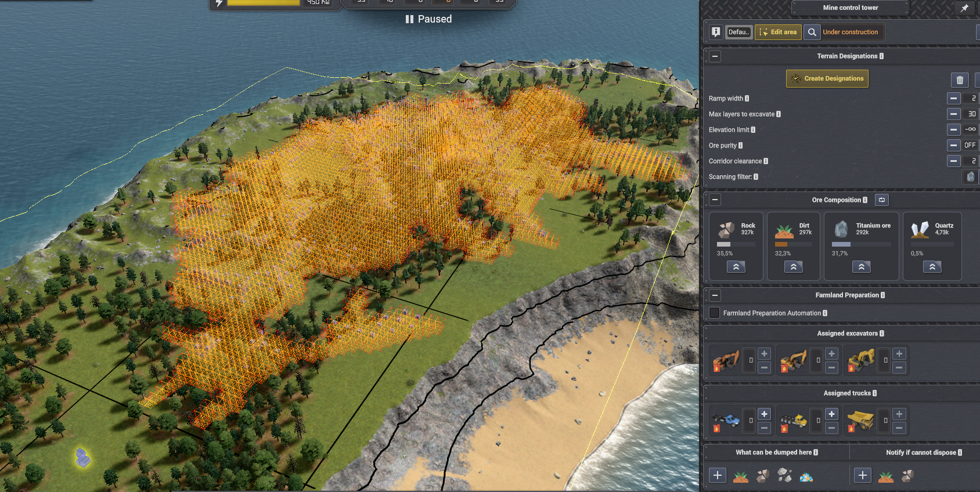Decrease Ramp width value
This screenshot has width=980, height=492.
tap(953, 99)
